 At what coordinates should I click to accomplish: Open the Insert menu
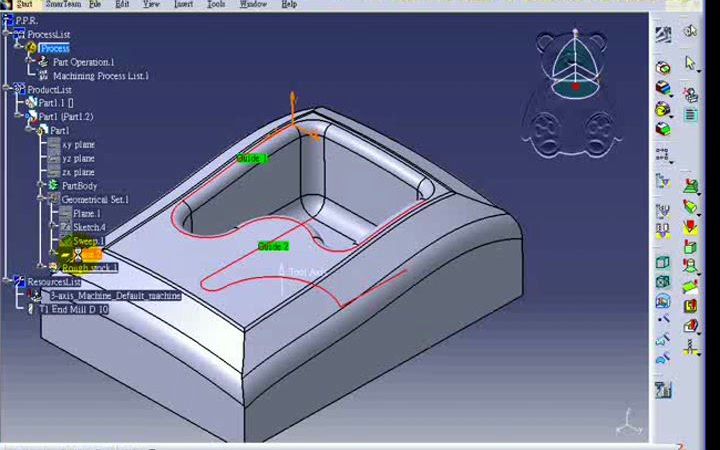click(183, 4)
